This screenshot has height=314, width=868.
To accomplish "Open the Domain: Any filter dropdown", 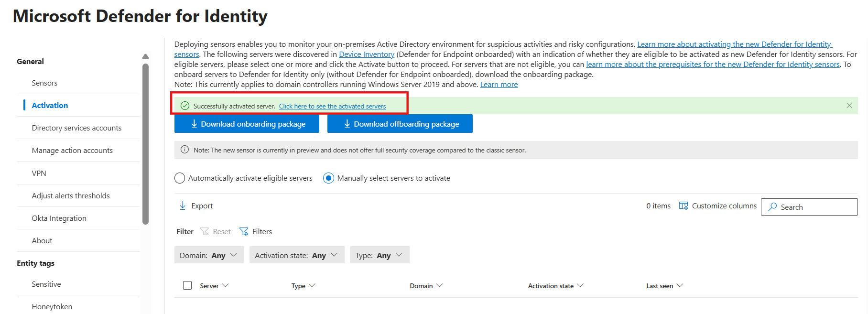I will tap(209, 255).
